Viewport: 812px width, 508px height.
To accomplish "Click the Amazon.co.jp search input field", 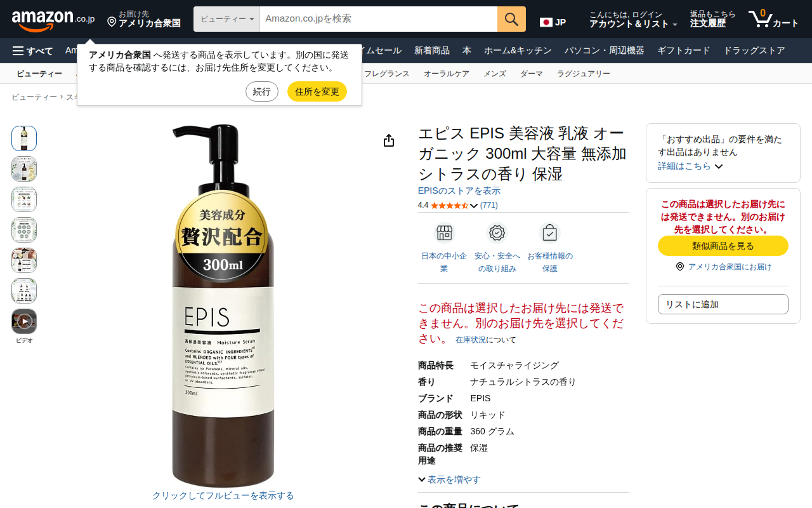I will pyautogui.click(x=378, y=19).
